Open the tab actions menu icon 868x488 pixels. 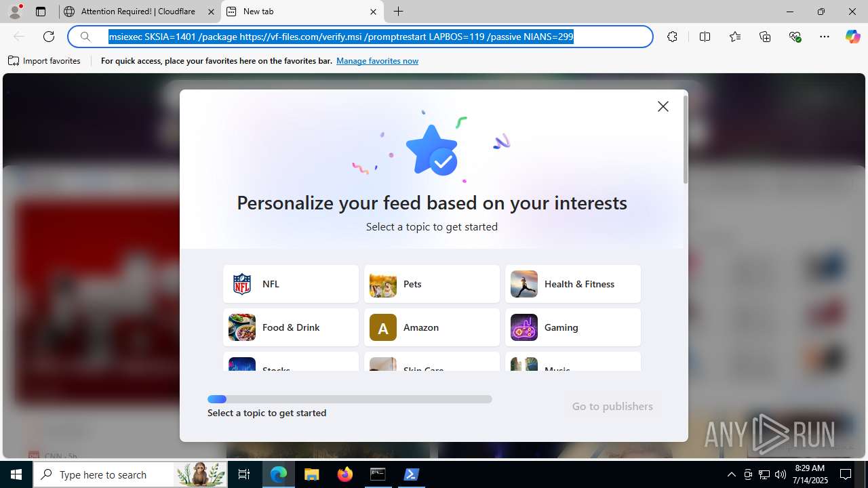coord(41,12)
